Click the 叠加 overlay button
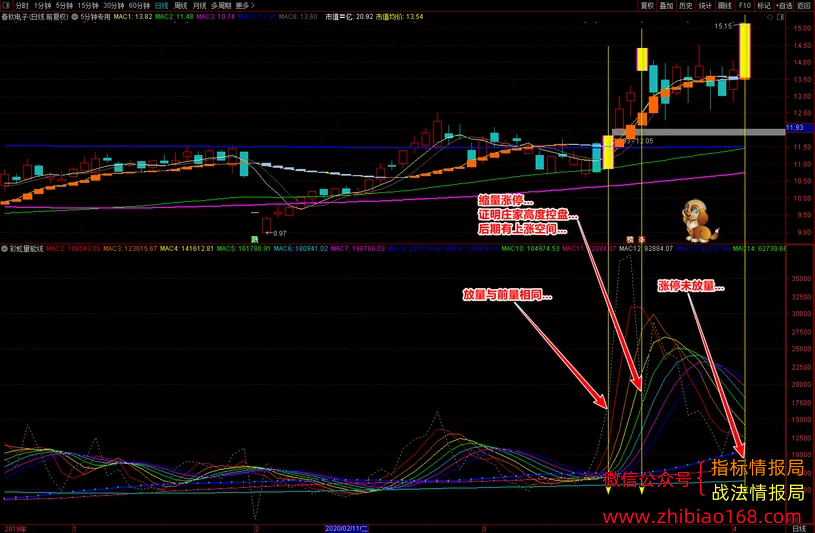Viewport: 815px width, 533px height. click(x=666, y=5)
